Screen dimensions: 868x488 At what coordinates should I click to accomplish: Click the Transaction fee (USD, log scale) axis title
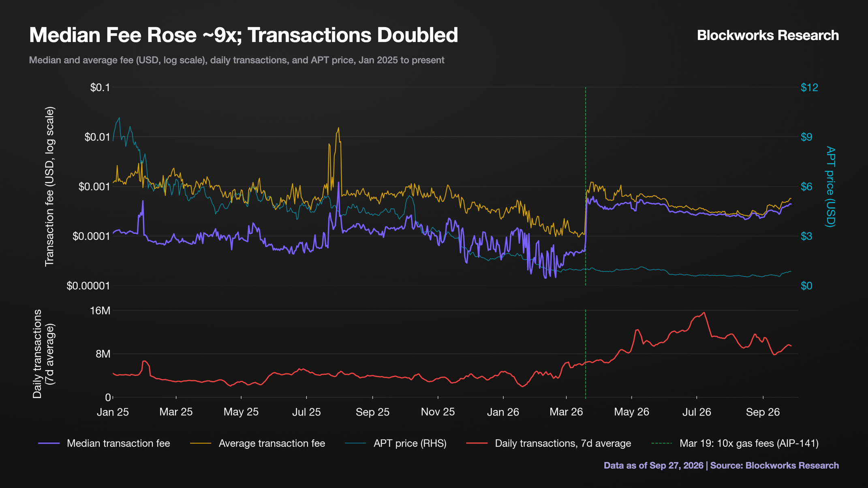49,187
